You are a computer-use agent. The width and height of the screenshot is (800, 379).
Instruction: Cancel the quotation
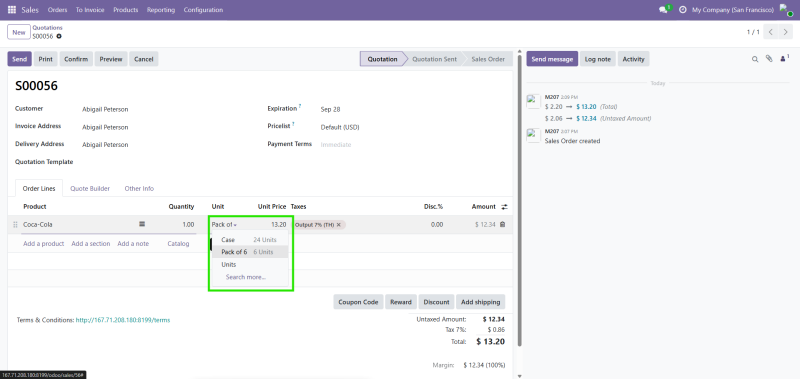pos(143,59)
